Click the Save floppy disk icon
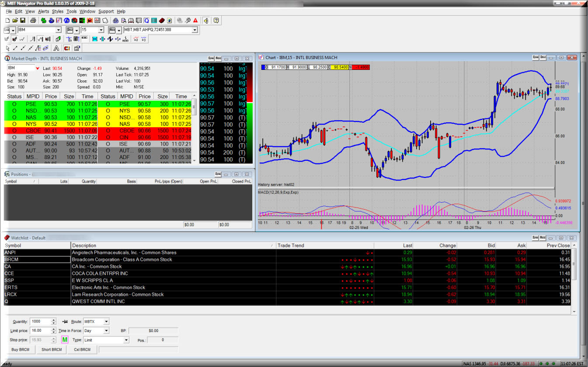The height and width of the screenshot is (367, 588). (x=23, y=21)
